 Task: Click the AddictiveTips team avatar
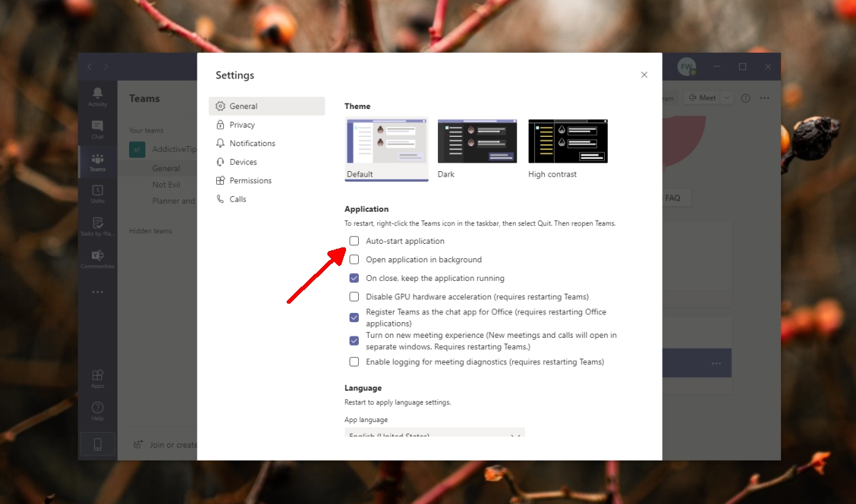(x=138, y=150)
